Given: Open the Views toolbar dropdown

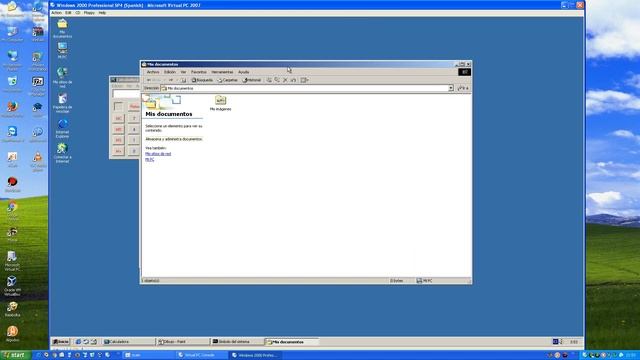Looking at the screenshot, I should coord(304,80).
